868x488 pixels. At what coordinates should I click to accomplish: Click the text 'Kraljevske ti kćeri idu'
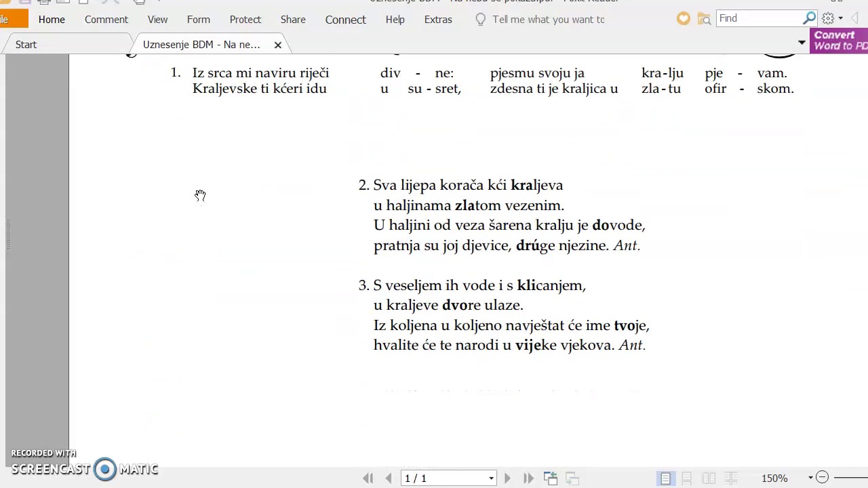pyautogui.click(x=260, y=89)
